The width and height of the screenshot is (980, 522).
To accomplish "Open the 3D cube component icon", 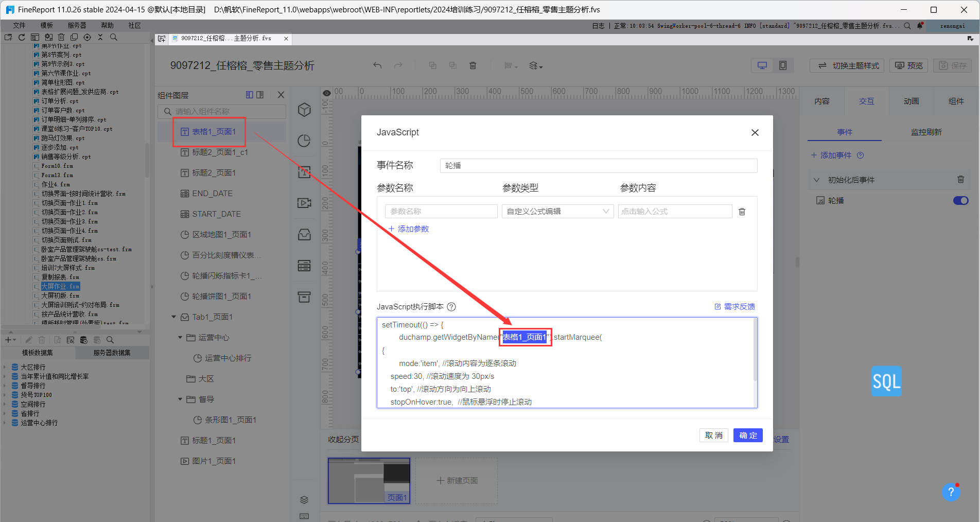I will click(x=304, y=110).
